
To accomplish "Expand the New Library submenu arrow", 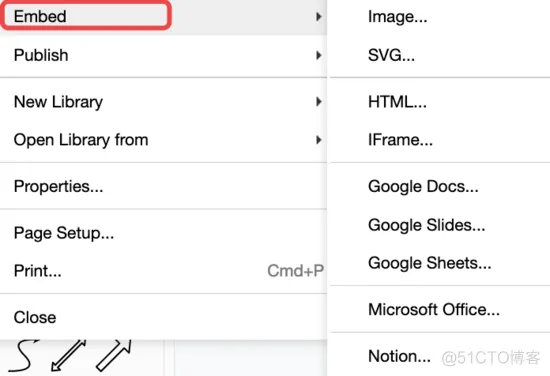I will (x=318, y=101).
